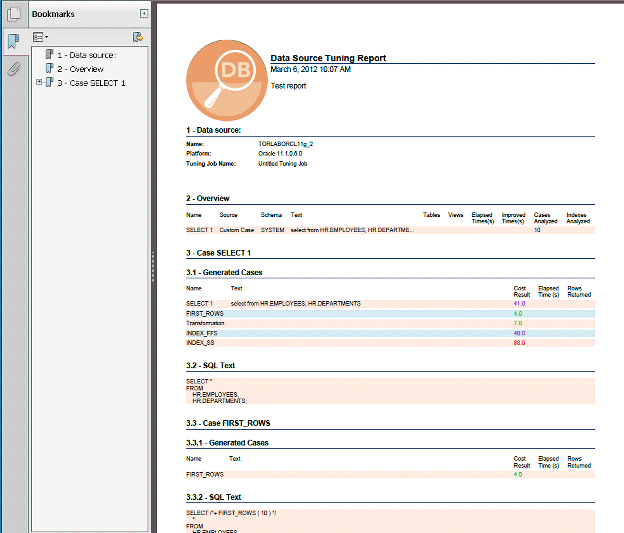Click the New Bookmark icon
The width and height of the screenshot is (624, 533).
tap(138, 37)
